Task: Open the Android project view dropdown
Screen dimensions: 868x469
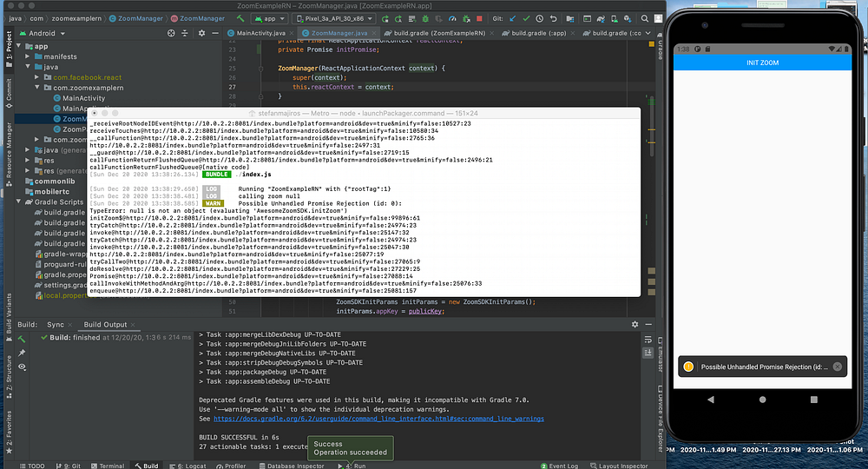Action: pos(42,33)
